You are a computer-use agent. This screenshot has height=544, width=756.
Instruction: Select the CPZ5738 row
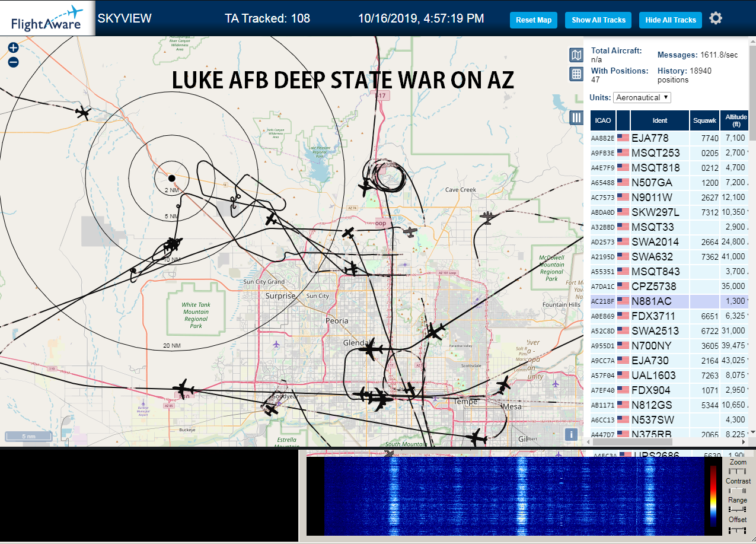click(x=670, y=286)
